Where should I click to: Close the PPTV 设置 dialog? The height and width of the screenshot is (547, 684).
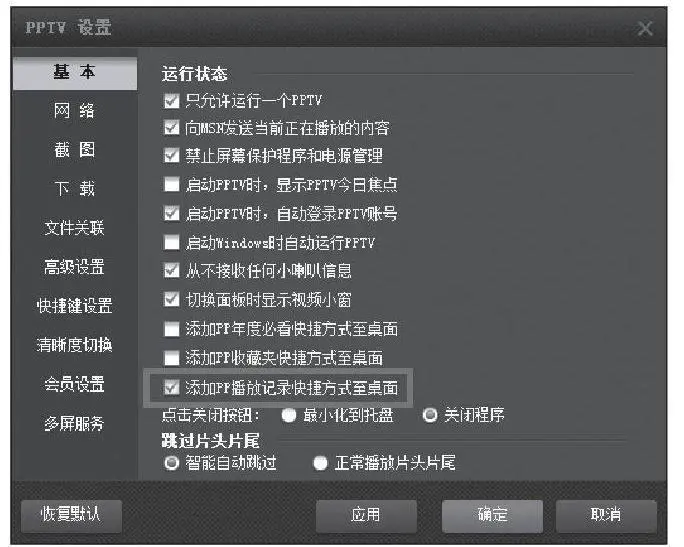tap(645, 28)
